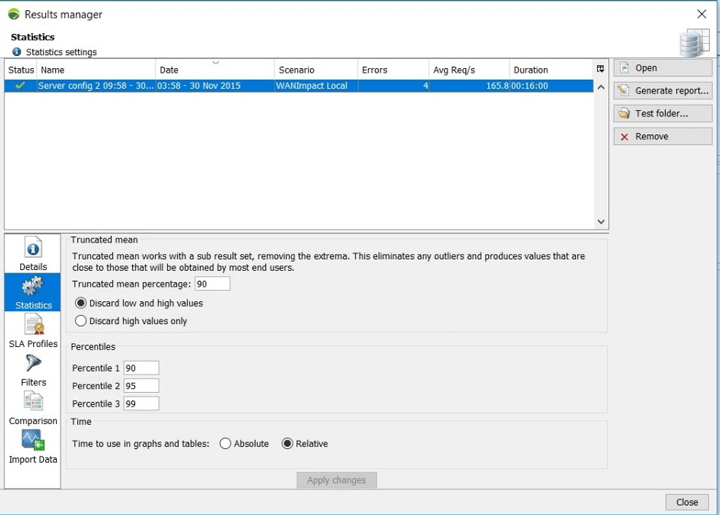Focus the Percentile 3 field
The image size is (720, 515).
(141, 403)
